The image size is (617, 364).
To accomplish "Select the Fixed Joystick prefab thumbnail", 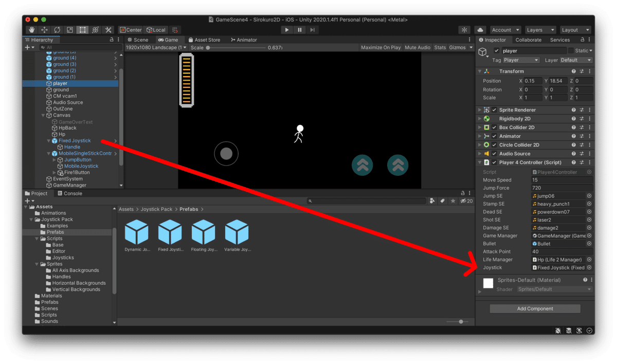I will (x=170, y=232).
